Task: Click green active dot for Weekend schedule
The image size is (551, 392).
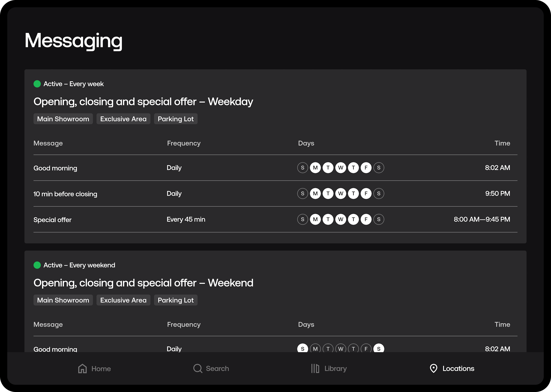Action: 37,265
